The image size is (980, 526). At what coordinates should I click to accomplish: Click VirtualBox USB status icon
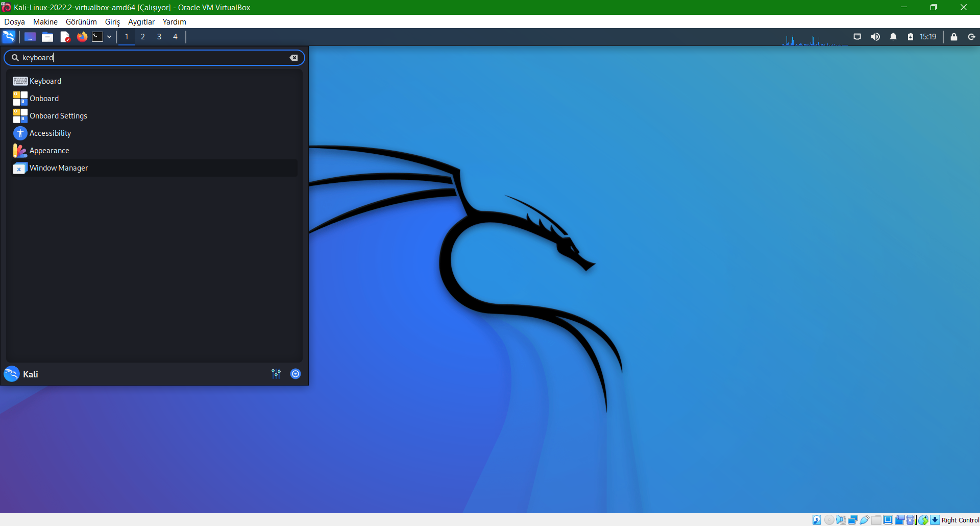pyautogui.click(x=865, y=520)
